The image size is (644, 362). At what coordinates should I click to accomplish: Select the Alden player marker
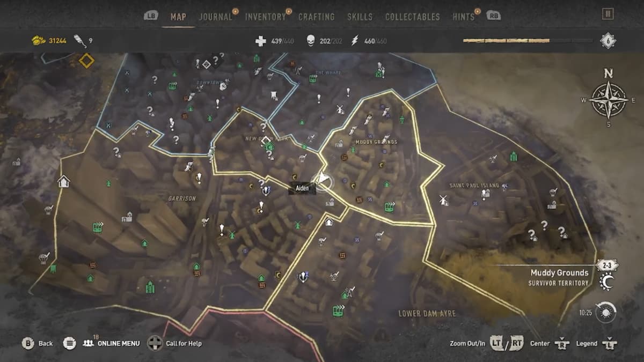323,179
